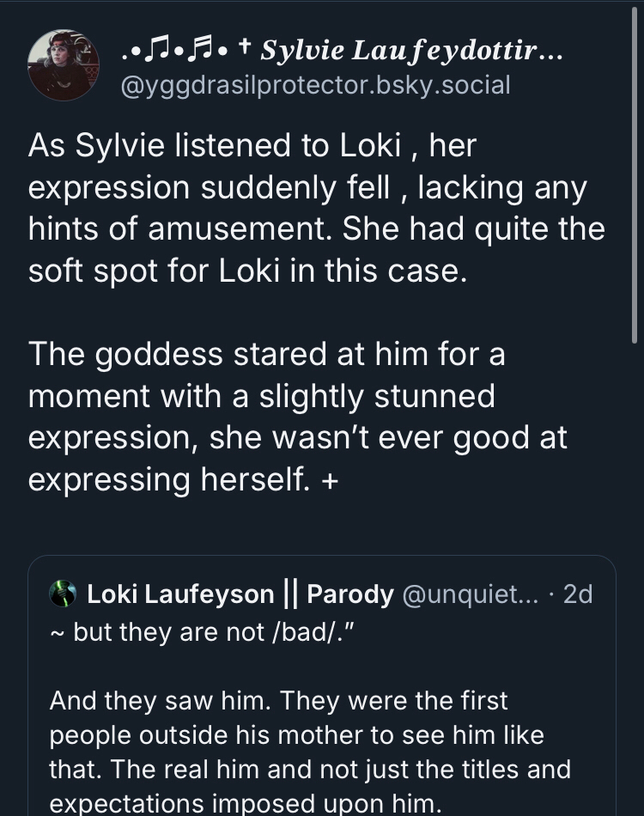The height and width of the screenshot is (816, 644).
Task: Click the word "Parody" in the quoted header
Action: 349,594
